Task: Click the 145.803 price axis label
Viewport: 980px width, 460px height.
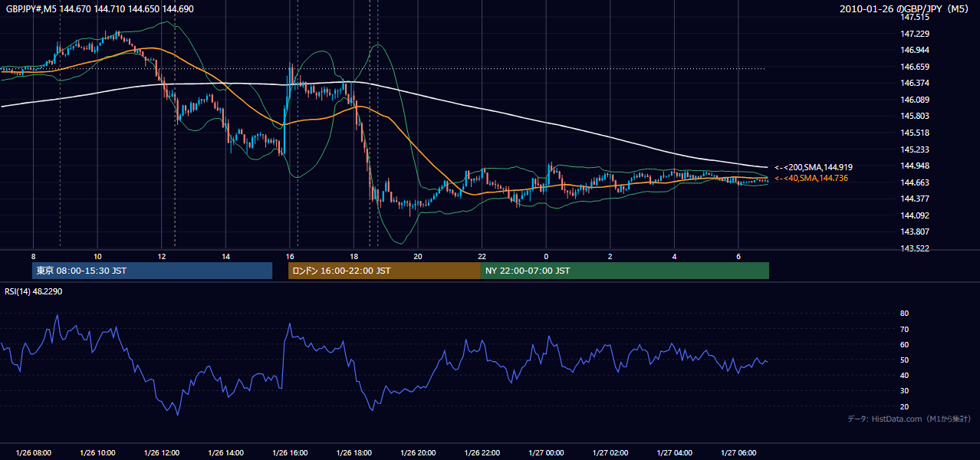Action: 914,117
